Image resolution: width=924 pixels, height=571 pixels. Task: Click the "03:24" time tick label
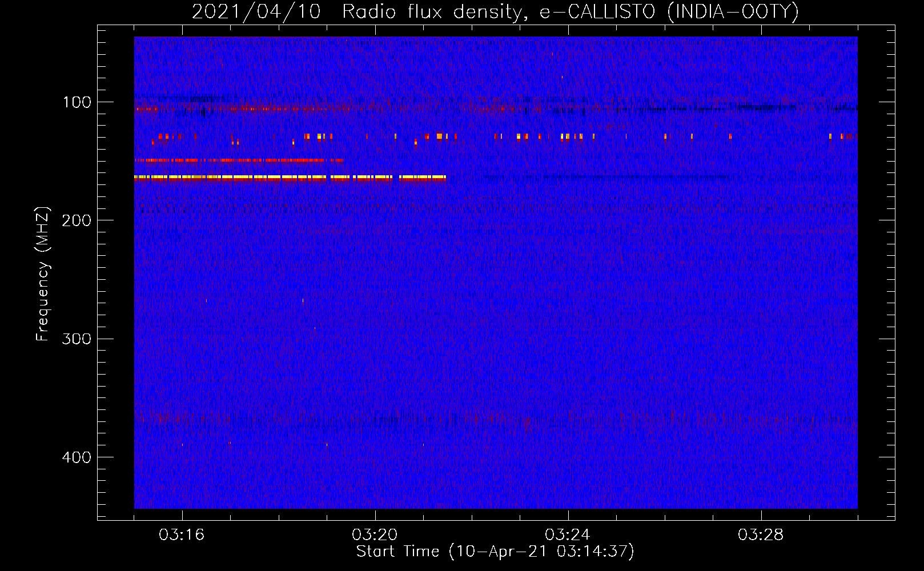[x=568, y=535]
